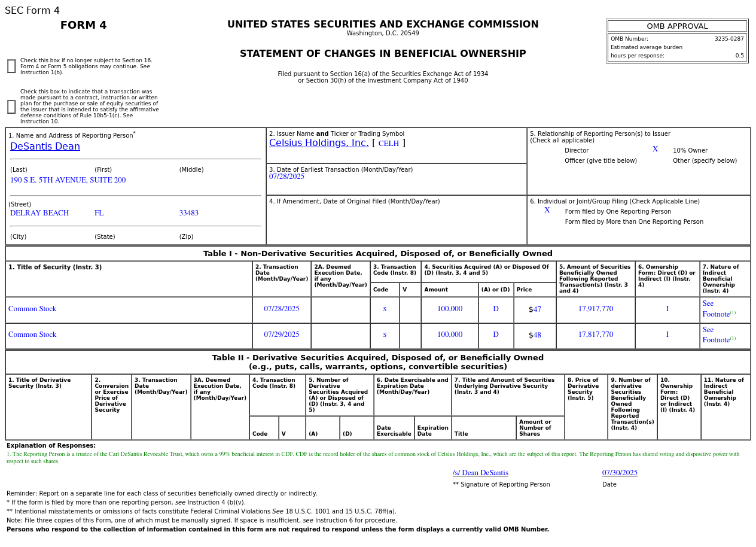Screen dimensions: 756x547
Task: Click the SEC Form 4 page title
Action: click(x=32, y=11)
